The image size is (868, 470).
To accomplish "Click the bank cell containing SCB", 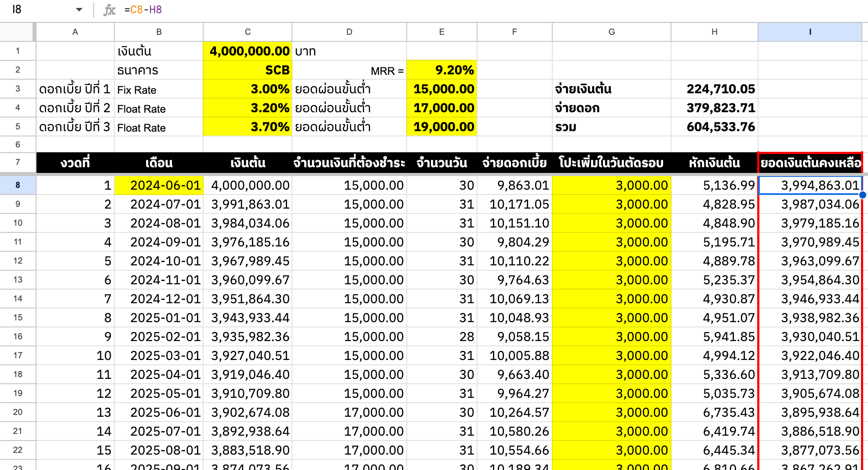I will pyautogui.click(x=248, y=70).
